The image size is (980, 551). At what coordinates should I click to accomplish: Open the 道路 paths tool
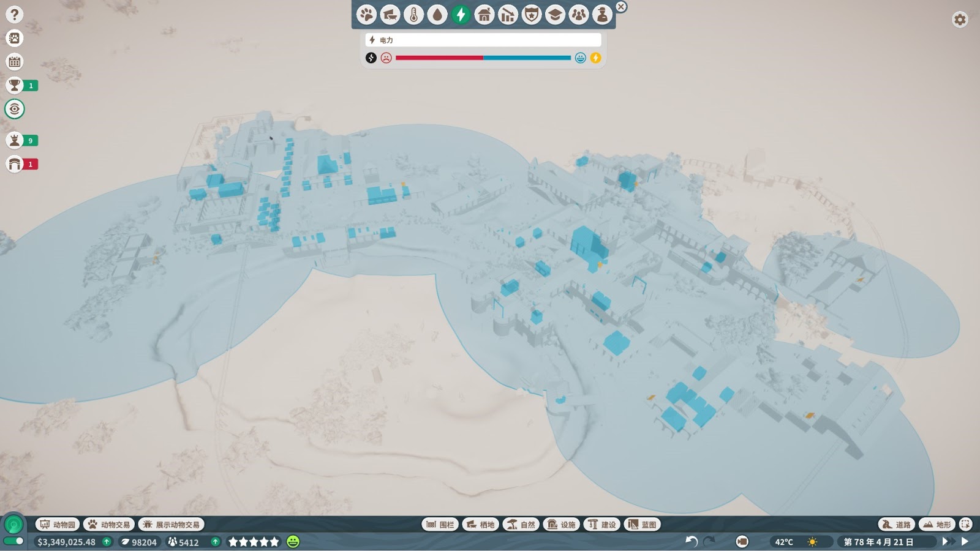tap(896, 525)
